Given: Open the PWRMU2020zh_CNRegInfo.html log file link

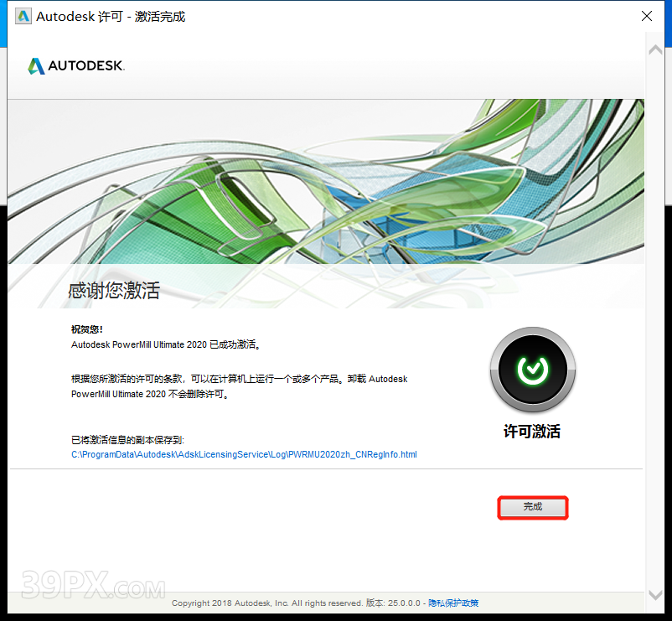Looking at the screenshot, I should [x=244, y=454].
